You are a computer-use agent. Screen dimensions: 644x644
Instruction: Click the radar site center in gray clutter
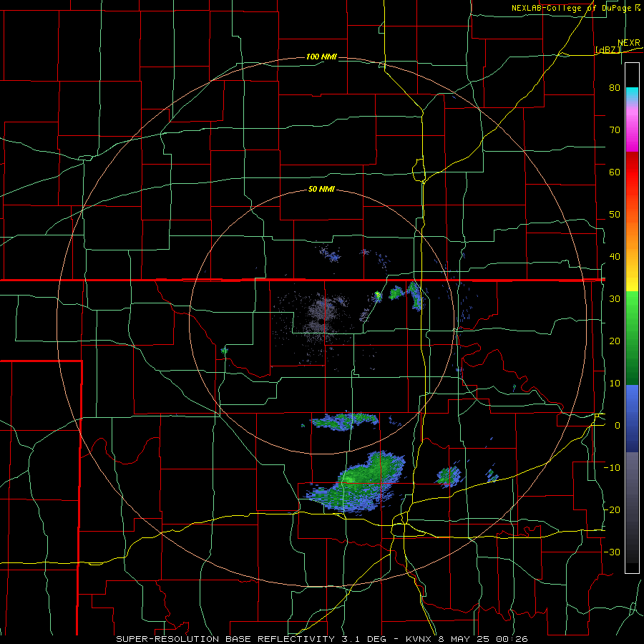click(321, 321)
